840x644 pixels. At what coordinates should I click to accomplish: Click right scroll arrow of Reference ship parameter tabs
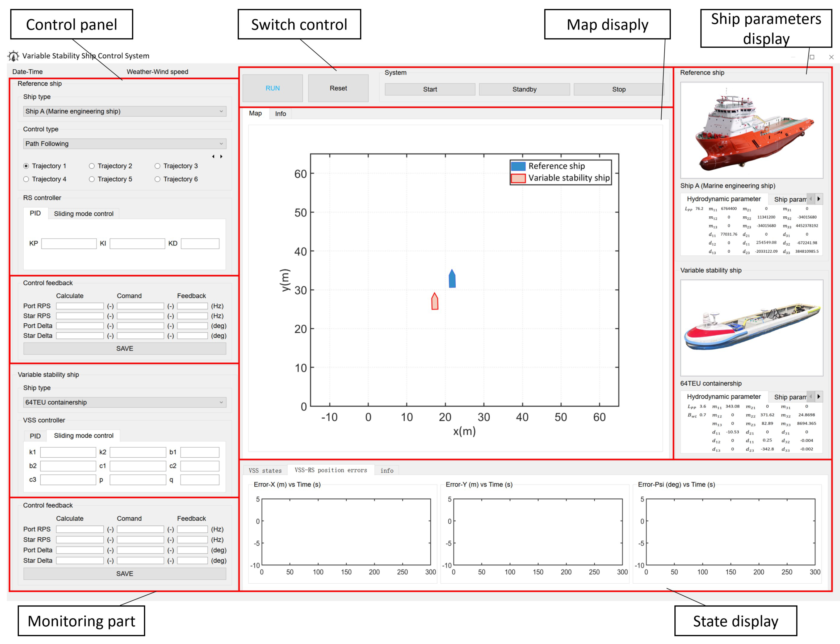pos(818,199)
